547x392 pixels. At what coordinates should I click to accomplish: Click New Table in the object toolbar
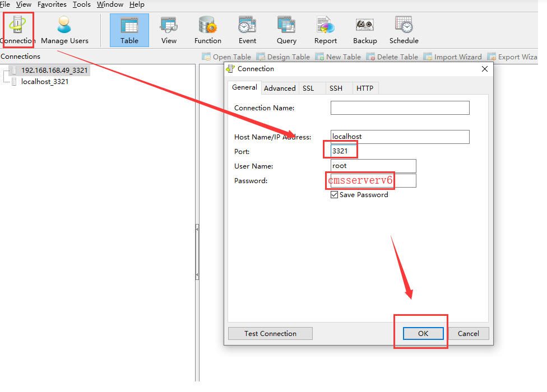click(338, 57)
